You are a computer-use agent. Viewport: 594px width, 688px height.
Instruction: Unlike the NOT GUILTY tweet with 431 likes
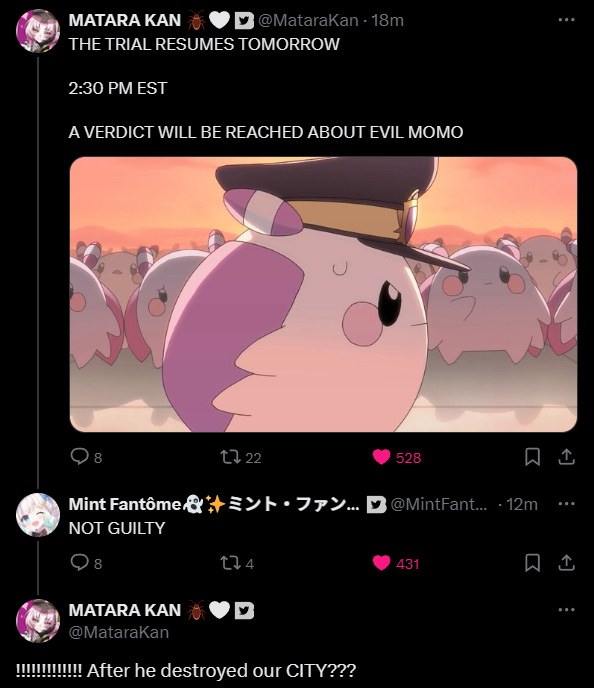coord(381,563)
